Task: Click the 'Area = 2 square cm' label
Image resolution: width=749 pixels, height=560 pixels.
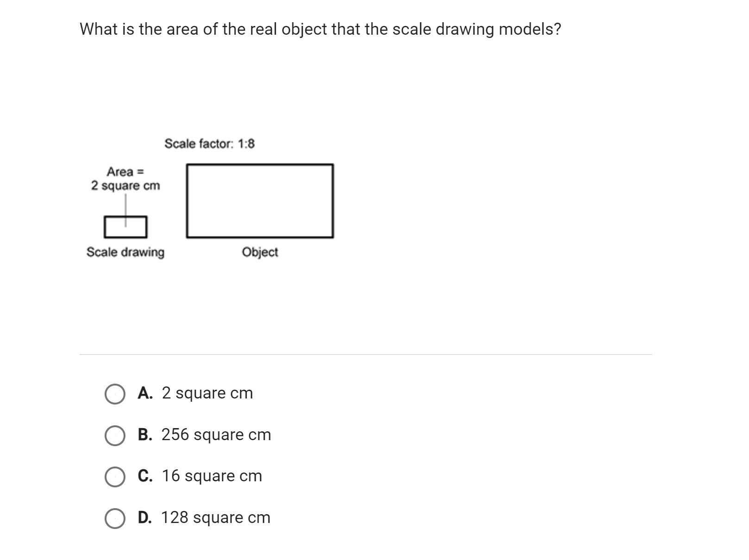Action: [x=125, y=179]
